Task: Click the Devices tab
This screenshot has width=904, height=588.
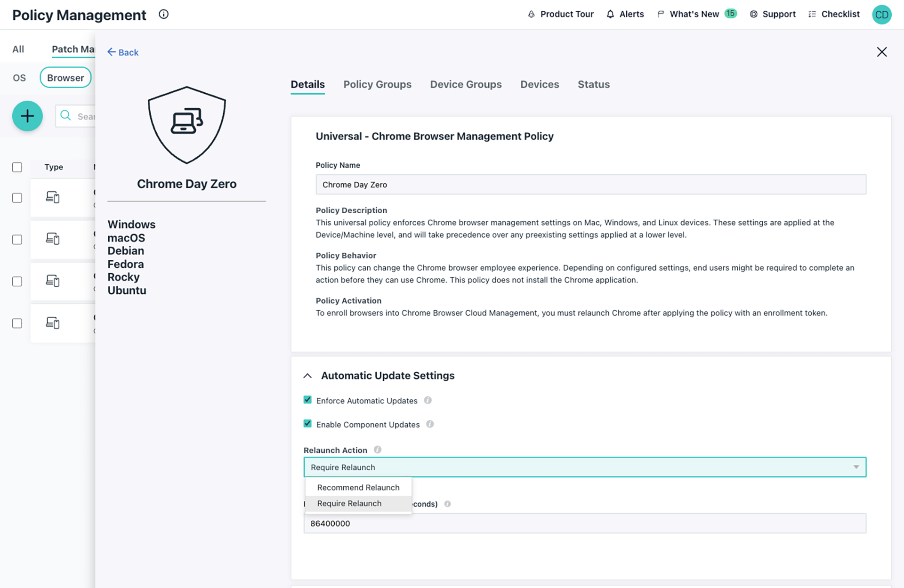Action: coord(541,84)
